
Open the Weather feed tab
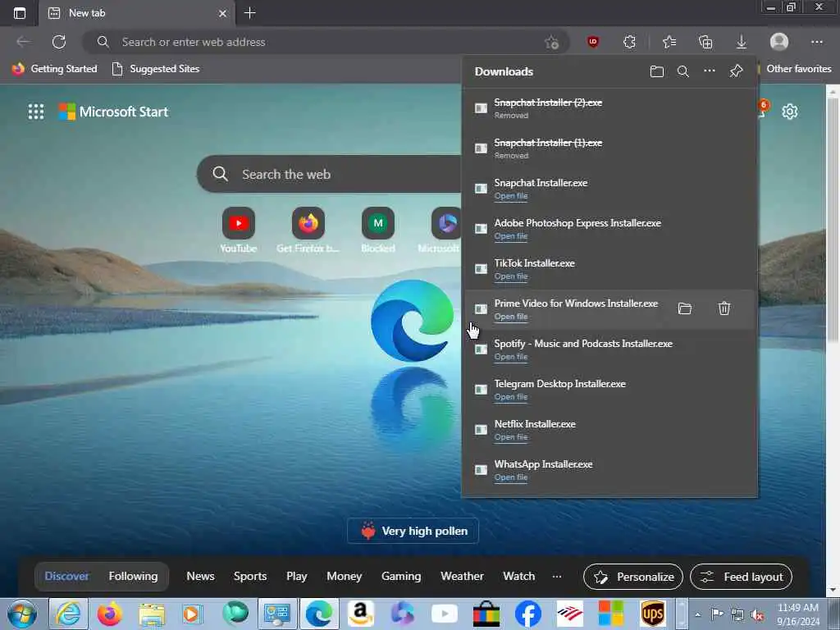[x=463, y=577]
